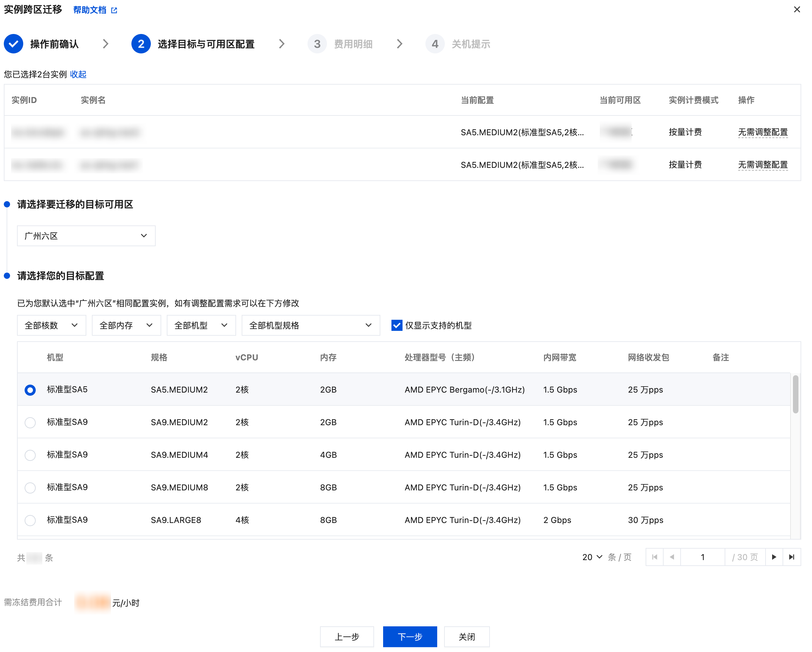
Task: Go to the next page arrow
Action: point(774,557)
